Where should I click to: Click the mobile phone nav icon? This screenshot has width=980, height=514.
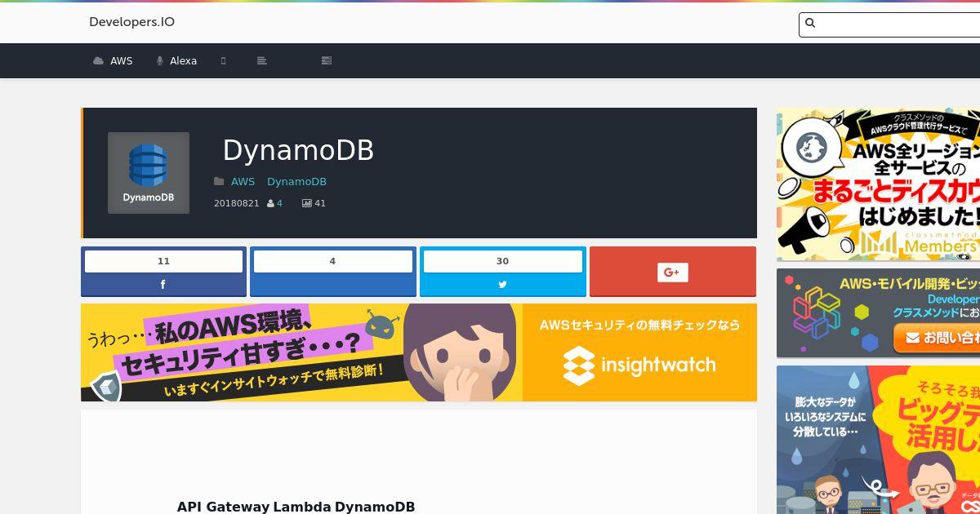(x=223, y=61)
